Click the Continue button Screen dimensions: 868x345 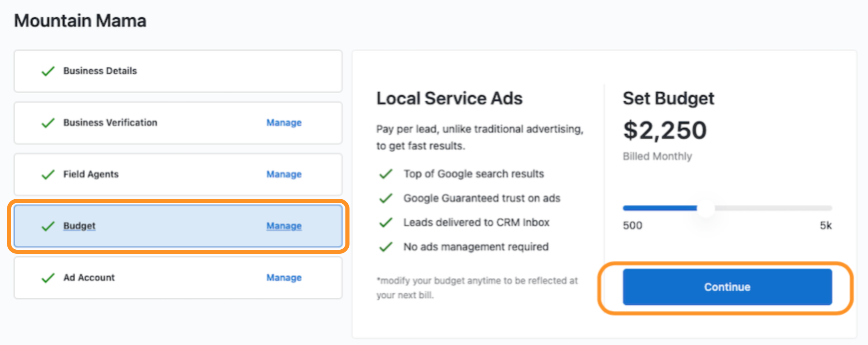pyautogui.click(x=727, y=287)
